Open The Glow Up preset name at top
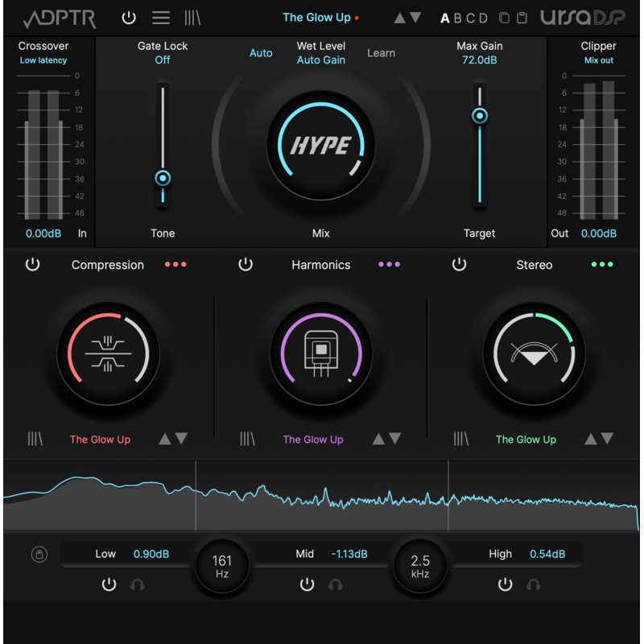 point(316,18)
